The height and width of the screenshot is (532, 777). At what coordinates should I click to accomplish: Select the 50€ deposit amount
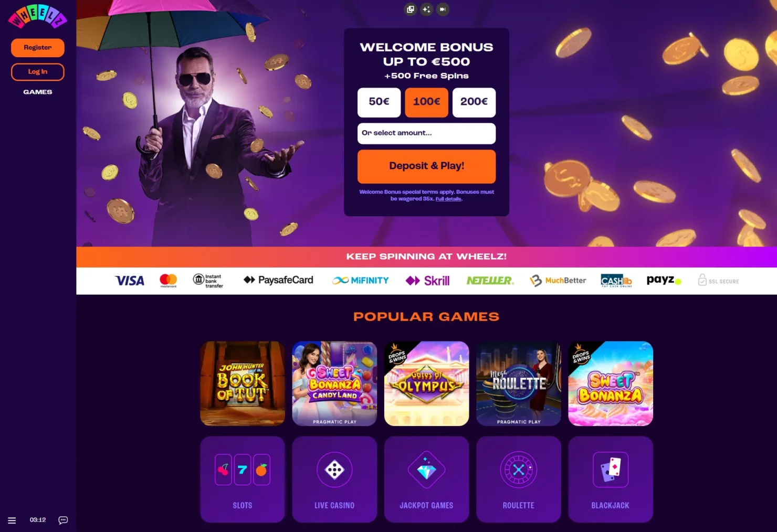pyautogui.click(x=379, y=102)
